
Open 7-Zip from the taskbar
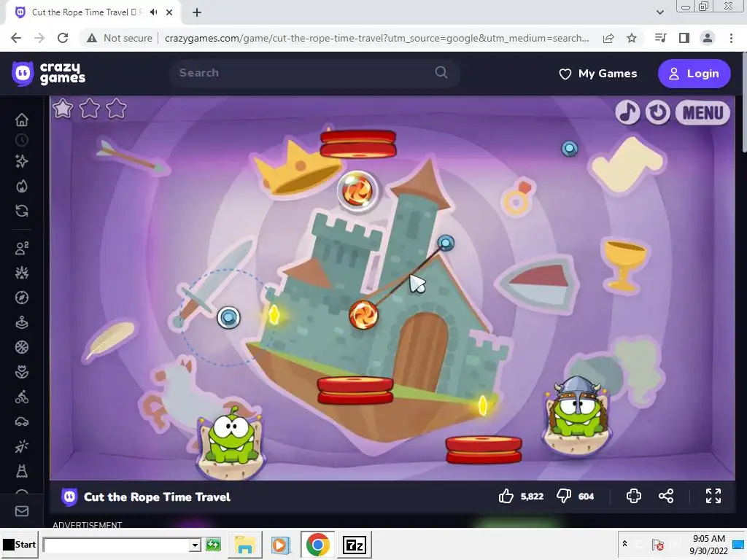pyautogui.click(x=355, y=544)
